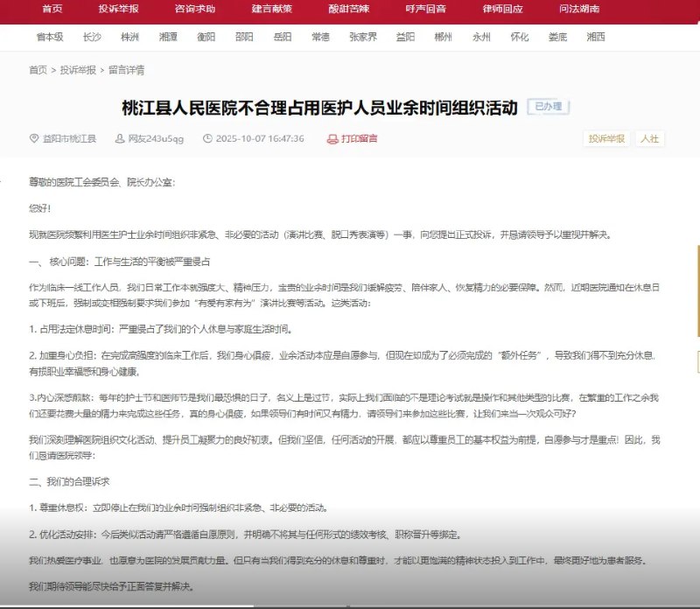The image size is (700, 609).
Task: Click the line 2. 优化活动安排
Action: [x=246, y=535]
